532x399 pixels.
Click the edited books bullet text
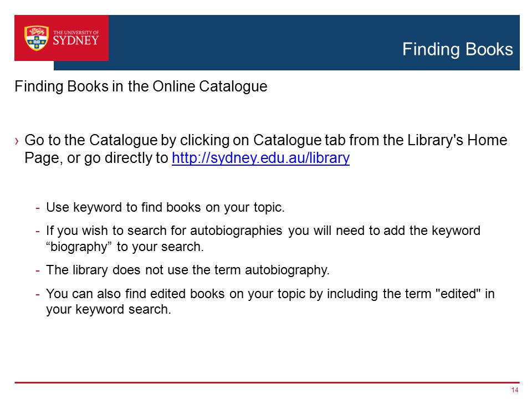pyautogui.click(x=270, y=301)
